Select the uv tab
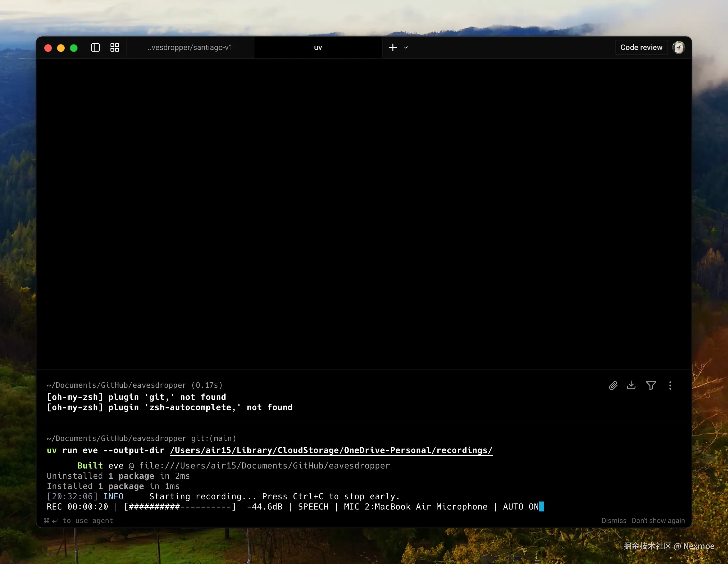 point(318,48)
